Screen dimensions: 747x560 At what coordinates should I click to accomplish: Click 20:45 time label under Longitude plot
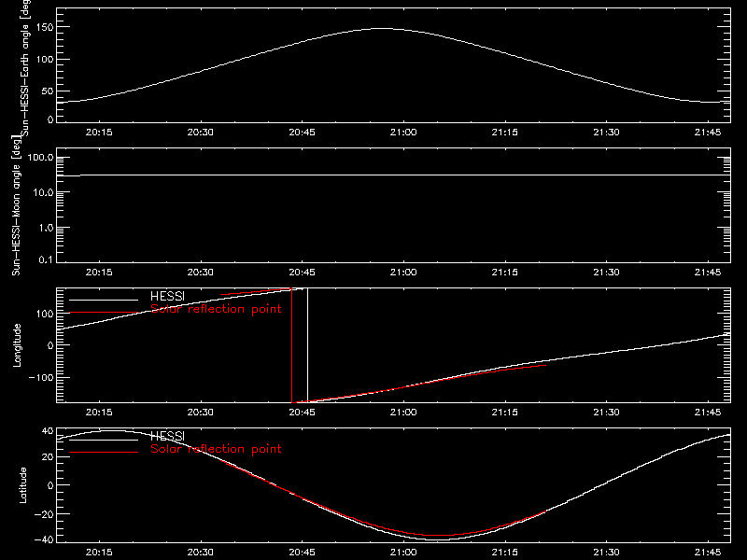(x=302, y=413)
